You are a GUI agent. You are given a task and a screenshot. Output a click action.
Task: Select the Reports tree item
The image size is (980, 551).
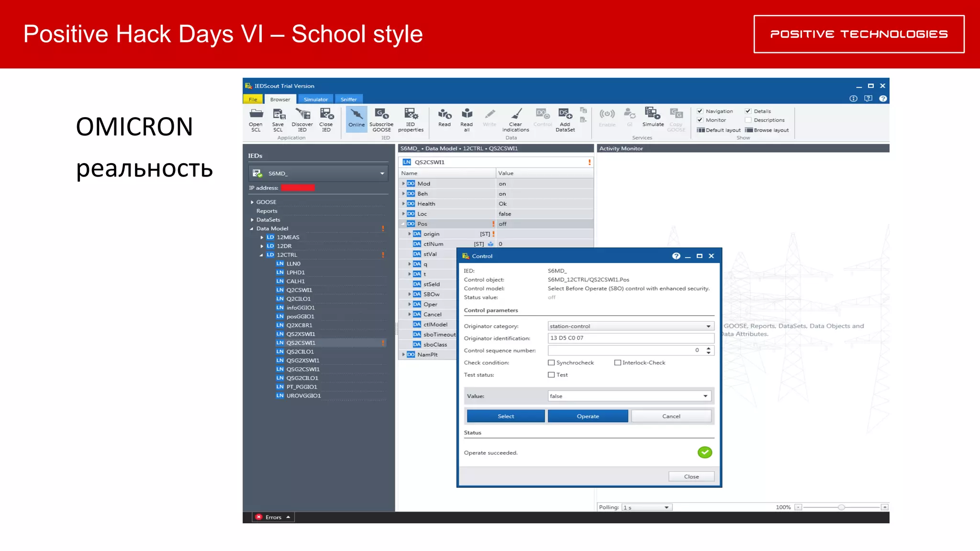pyautogui.click(x=267, y=211)
